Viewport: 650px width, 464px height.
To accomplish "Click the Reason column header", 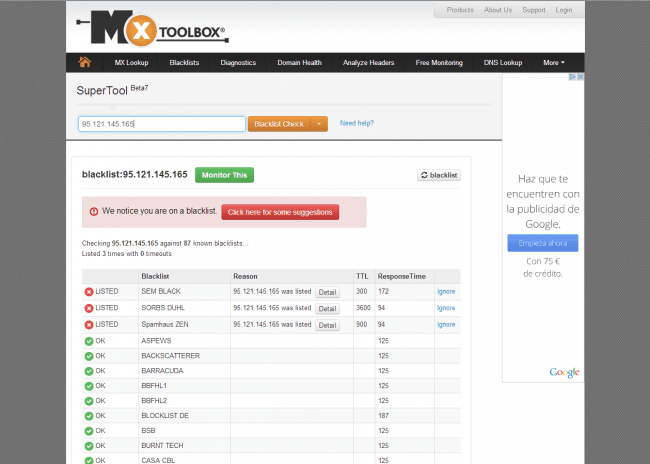I will (x=245, y=276).
